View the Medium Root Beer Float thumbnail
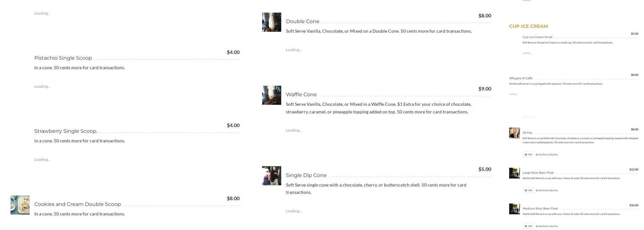Viewport: 644px width, 230px height. [514, 209]
